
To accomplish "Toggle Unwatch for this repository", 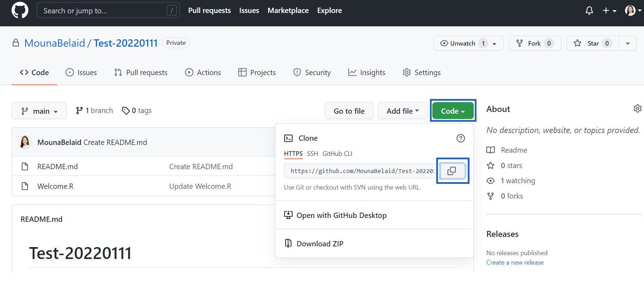I will (468, 43).
